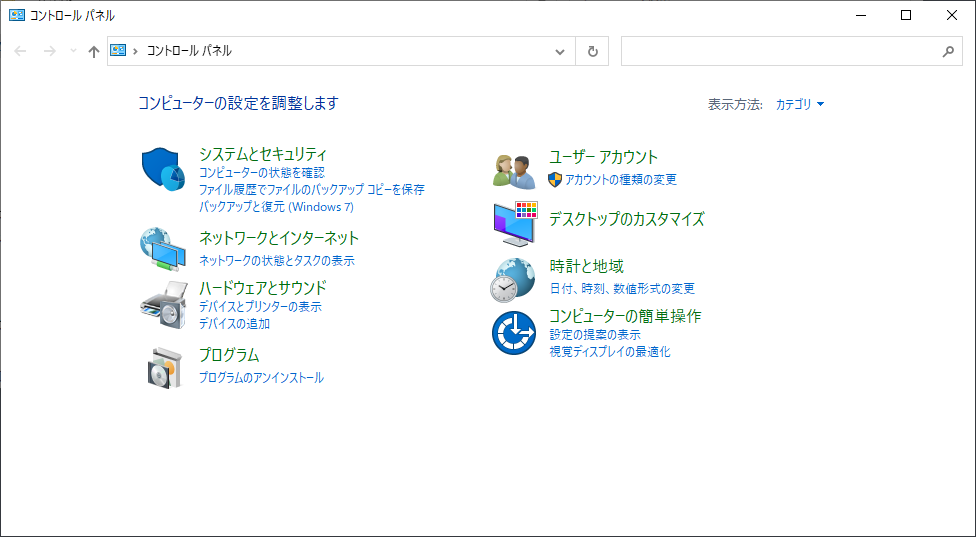Click the magnifier search icon
This screenshot has width=976, height=537.
pyautogui.click(x=948, y=51)
